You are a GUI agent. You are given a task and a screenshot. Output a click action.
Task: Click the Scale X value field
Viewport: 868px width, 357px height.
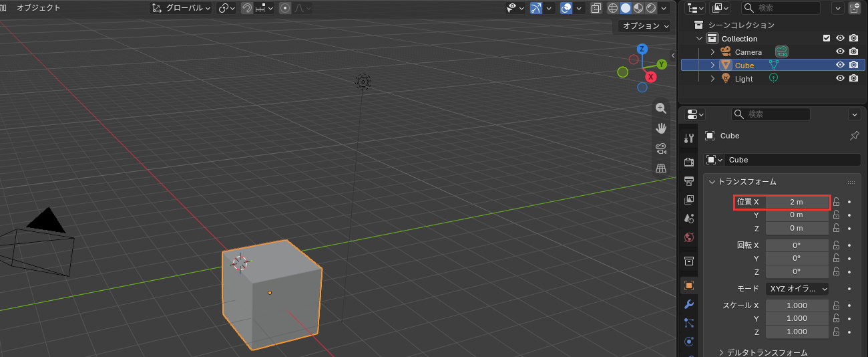pos(797,306)
